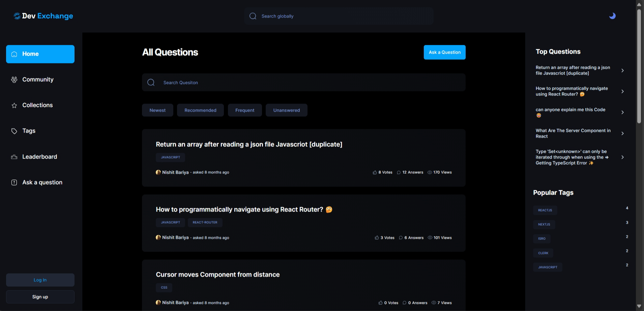The height and width of the screenshot is (311, 644).
Task: Click the eye icon beside 170 Views
Action: tap(430, 172)
